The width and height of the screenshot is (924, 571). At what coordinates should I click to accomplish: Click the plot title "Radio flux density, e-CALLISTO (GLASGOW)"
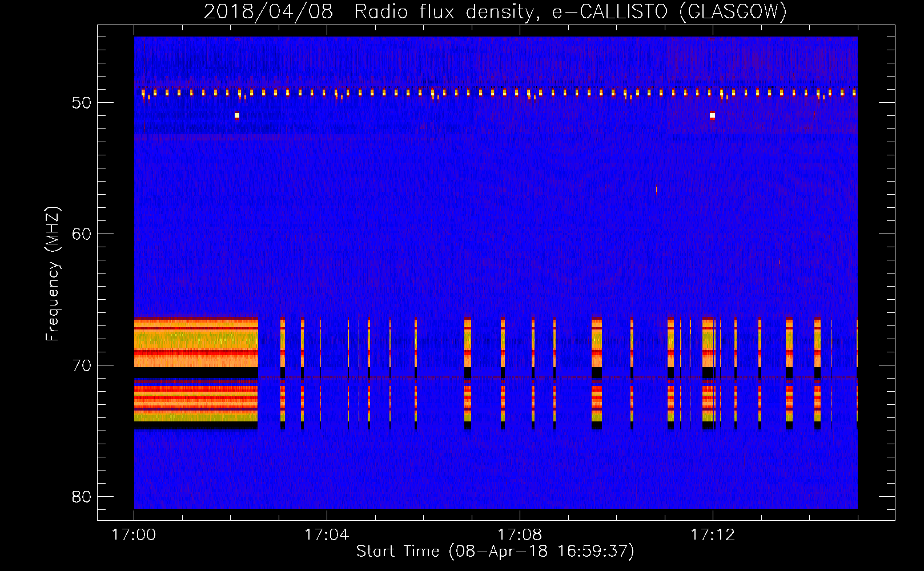(571, 11)
